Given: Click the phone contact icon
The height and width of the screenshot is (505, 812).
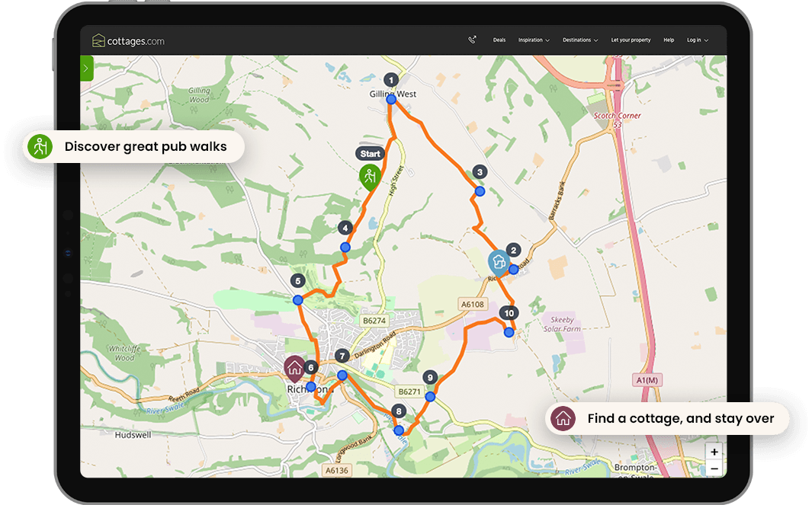Looking at the screenshot, I should tap(472, 40).
